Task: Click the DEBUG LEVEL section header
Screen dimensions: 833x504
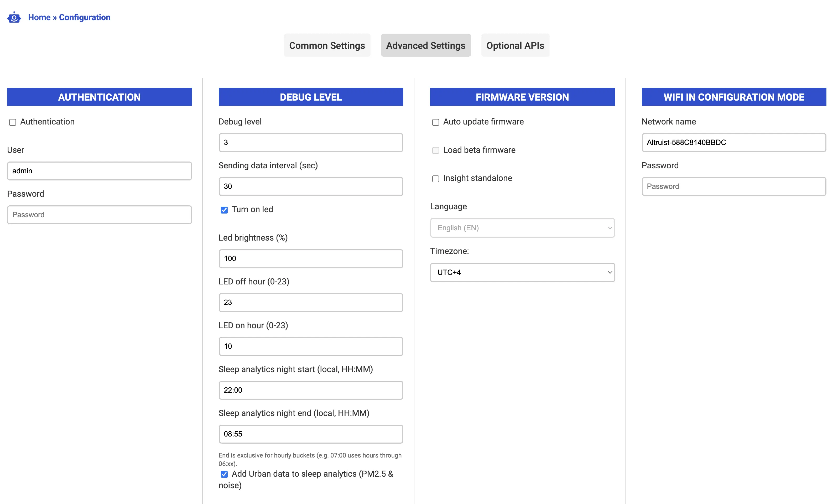Action: click(x=311, y=97)
